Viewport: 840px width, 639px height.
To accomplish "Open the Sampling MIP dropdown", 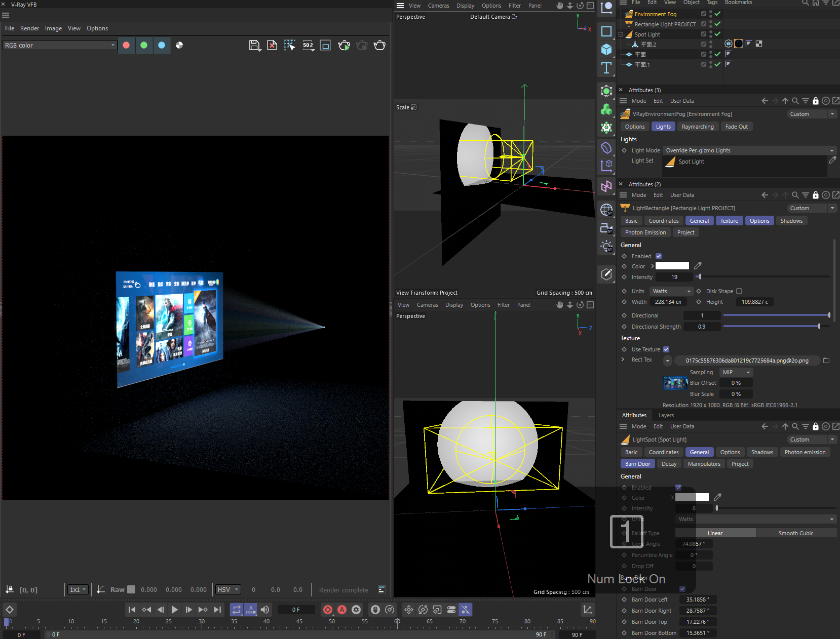I will coord(736,372).
